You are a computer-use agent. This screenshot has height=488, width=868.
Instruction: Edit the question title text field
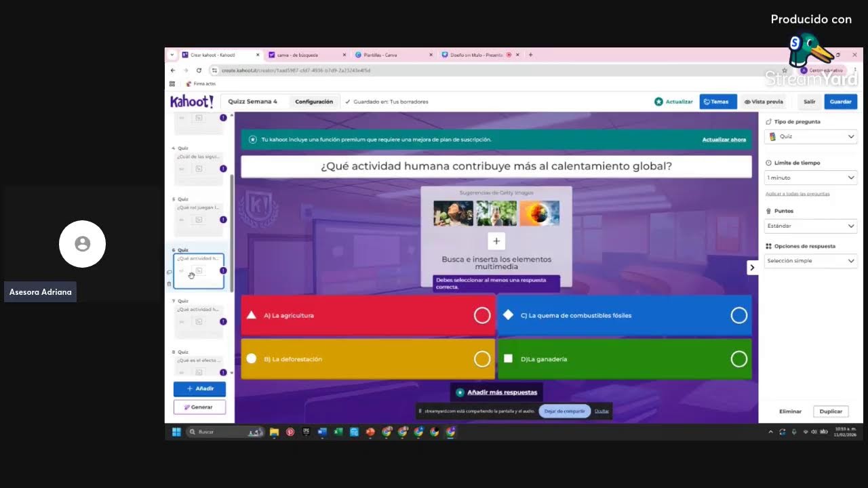click(x=496, y=166)
